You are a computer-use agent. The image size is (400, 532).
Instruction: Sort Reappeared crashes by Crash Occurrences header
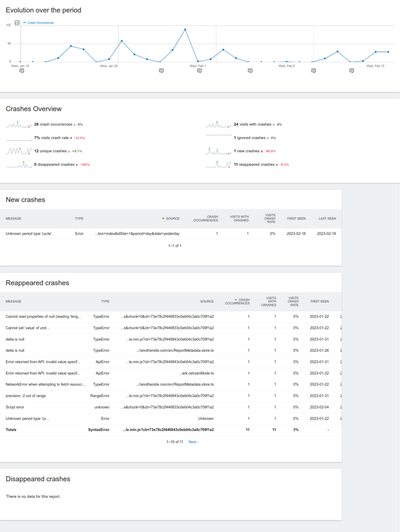[237, 302]
